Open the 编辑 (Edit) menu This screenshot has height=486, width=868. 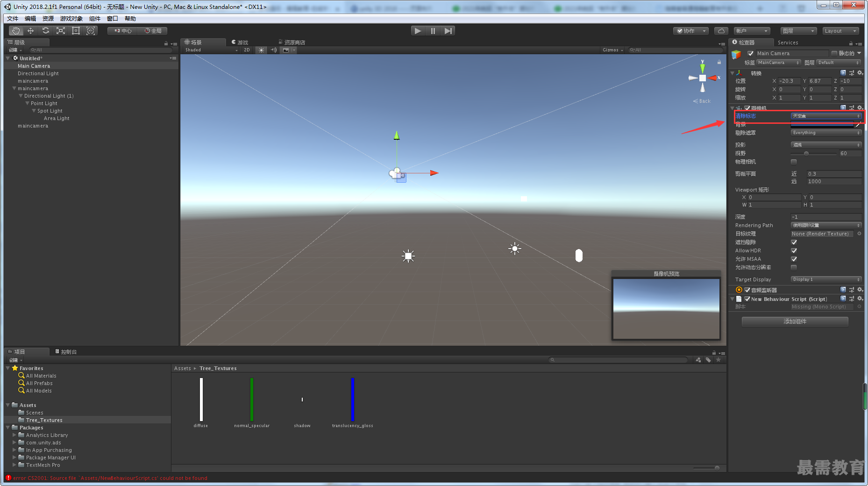coord(30,19)
